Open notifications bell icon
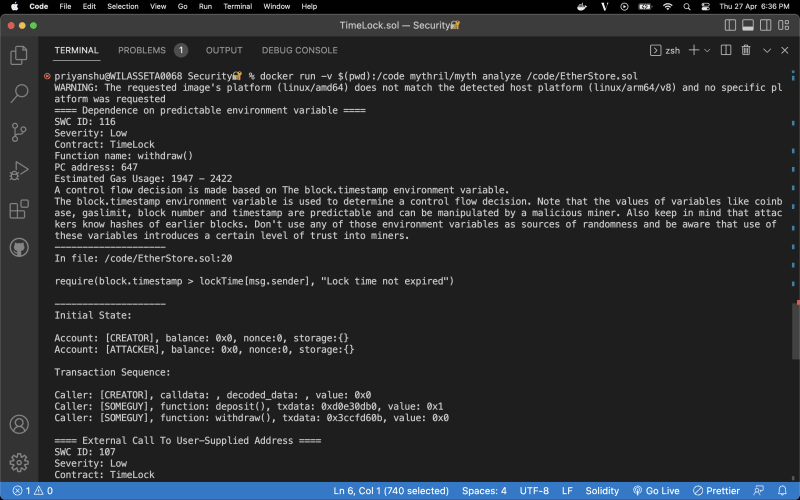The image size is (800, 500). [x=782, y=491]
